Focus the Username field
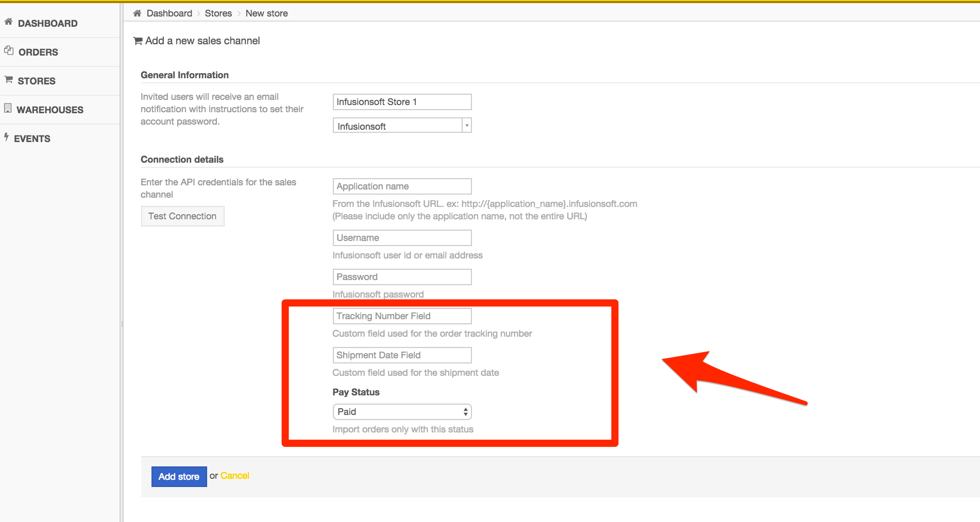Image resolution: width=980 pixels, height=522 pixels. tap(402, 238)
